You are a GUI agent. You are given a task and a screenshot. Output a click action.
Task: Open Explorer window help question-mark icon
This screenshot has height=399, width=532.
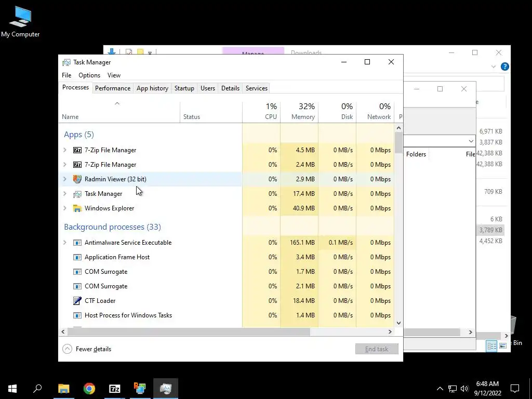[x=505, y=66]
